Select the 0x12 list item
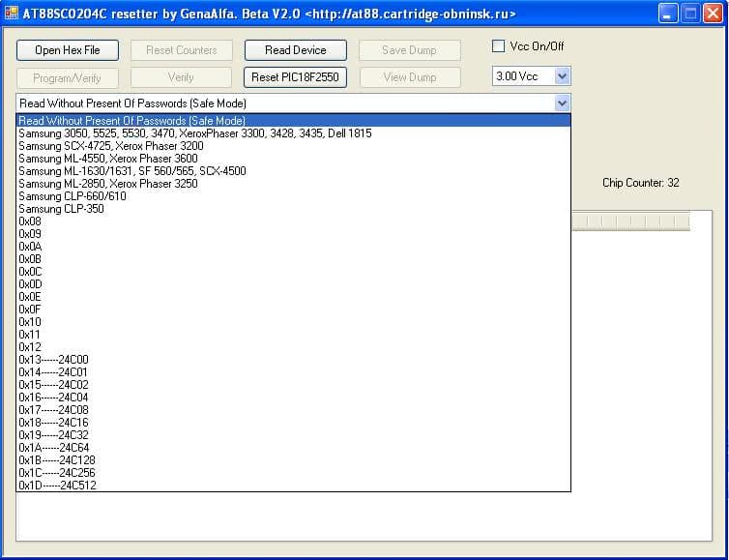This screenshot has height=560, width=729. [x=293, y=347]
